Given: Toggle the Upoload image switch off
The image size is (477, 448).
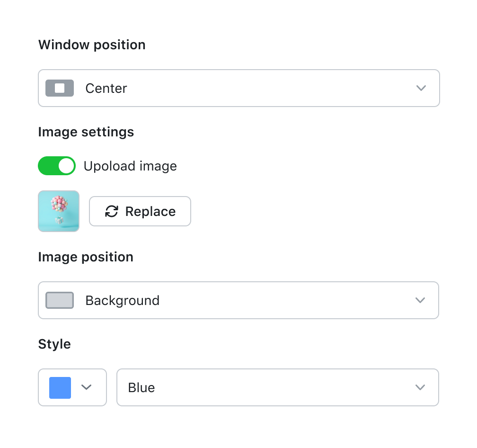Looking at the screenshot, I should pos(57,166).
